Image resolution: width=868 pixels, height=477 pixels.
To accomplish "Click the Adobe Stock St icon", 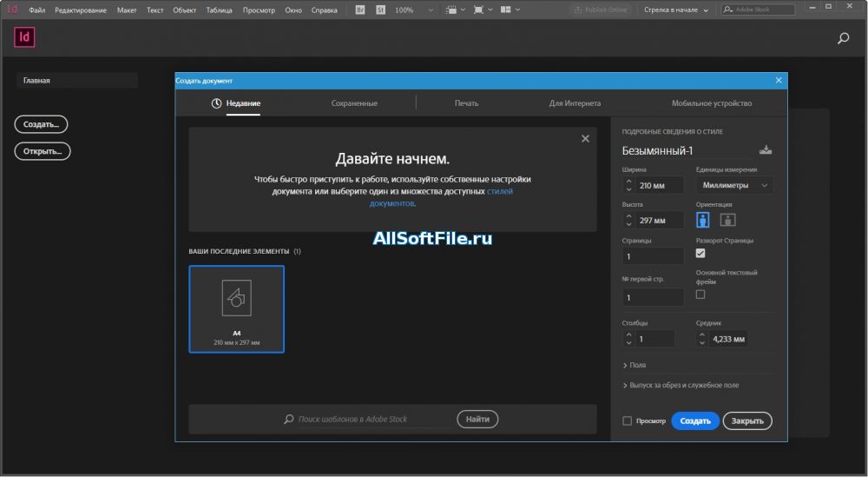I will coord(378,10).
